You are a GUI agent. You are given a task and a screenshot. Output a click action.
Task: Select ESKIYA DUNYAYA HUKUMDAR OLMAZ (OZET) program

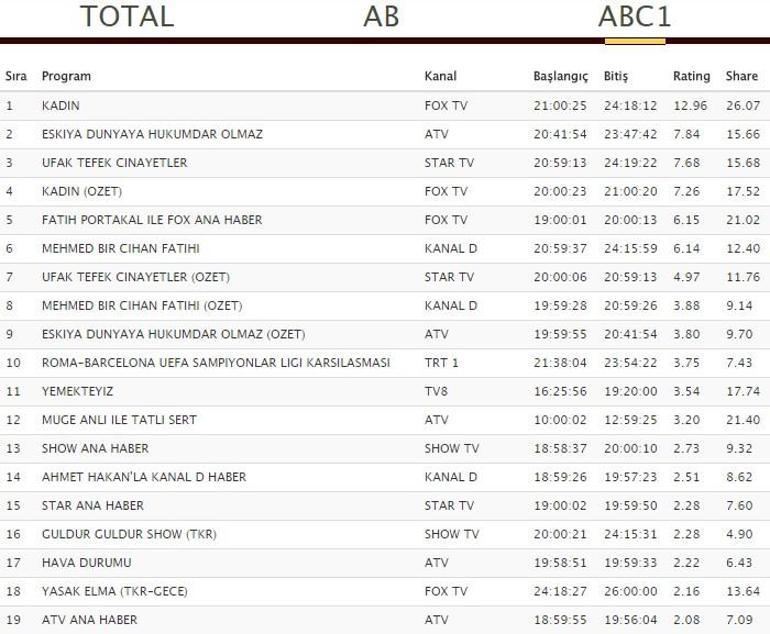(173, 334)
